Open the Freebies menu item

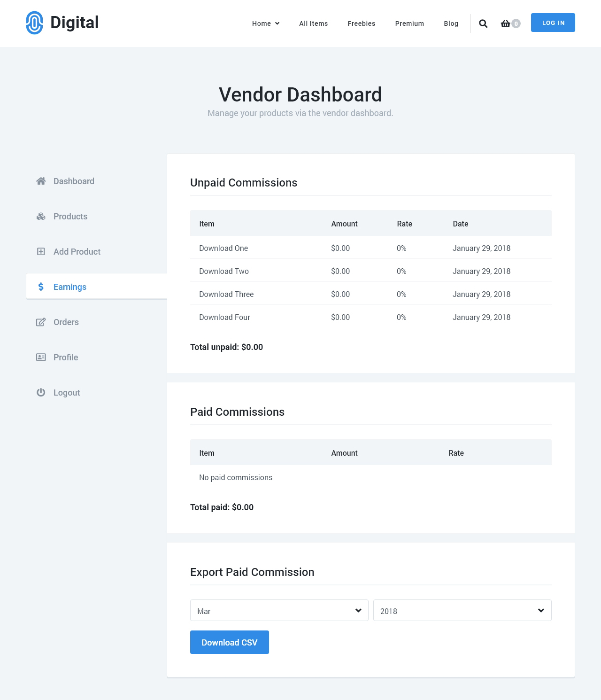click(361, 23)
